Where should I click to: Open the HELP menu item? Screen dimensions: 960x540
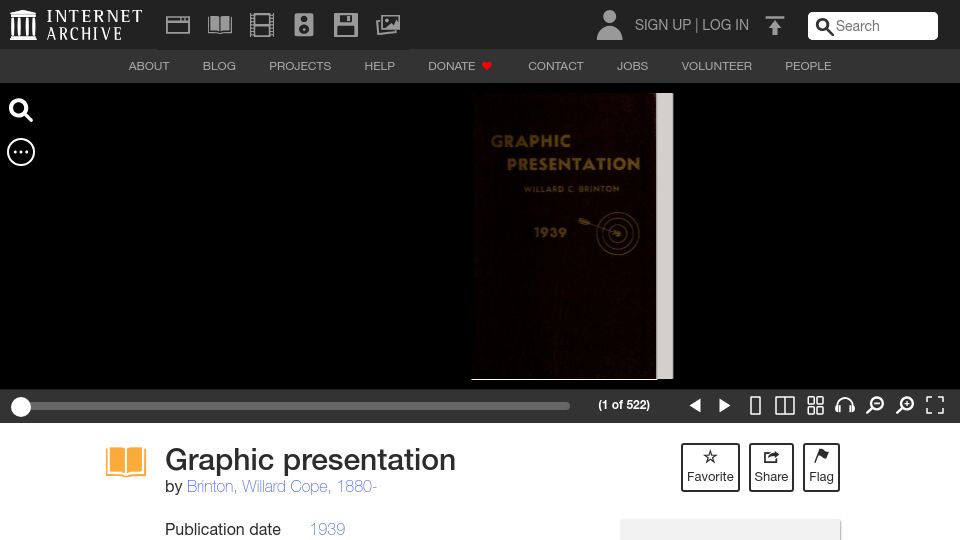[380, 66]
